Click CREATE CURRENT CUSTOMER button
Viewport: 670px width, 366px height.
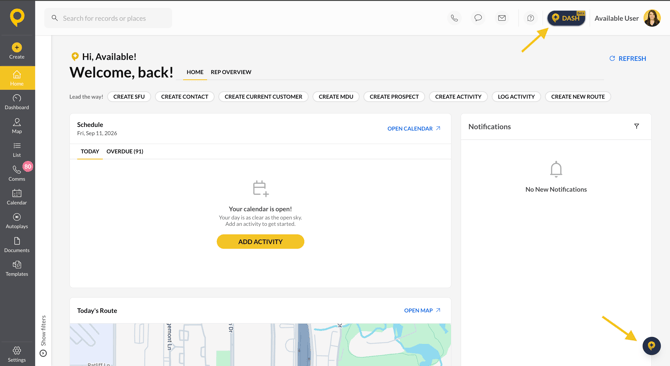[264, 97]
